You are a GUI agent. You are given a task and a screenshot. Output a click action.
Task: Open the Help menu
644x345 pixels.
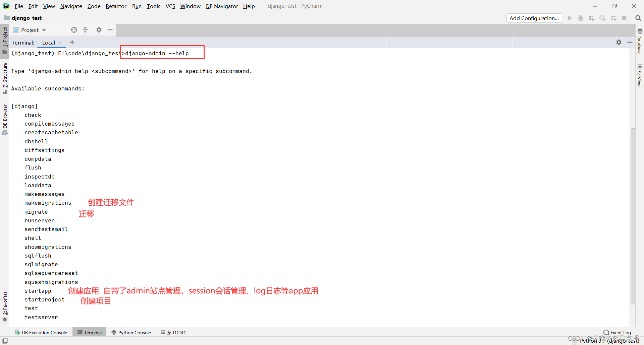(249, 6)
